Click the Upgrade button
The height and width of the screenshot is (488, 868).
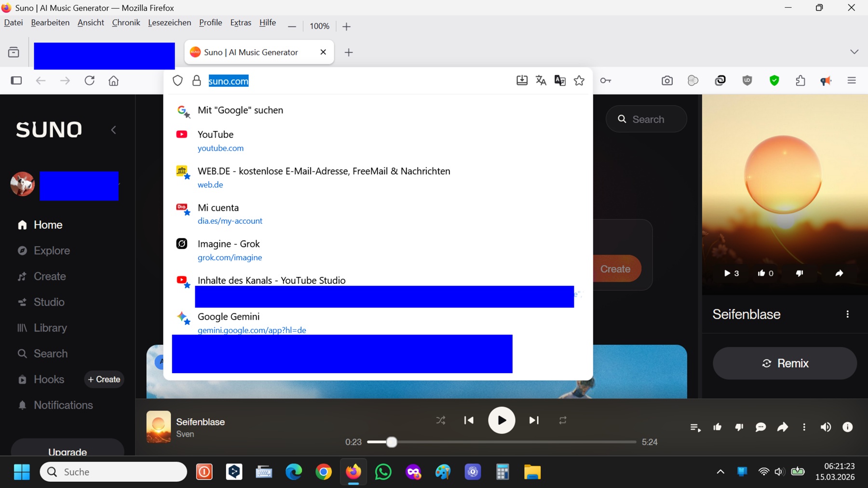pyautogui.click(x=68, y=448)
